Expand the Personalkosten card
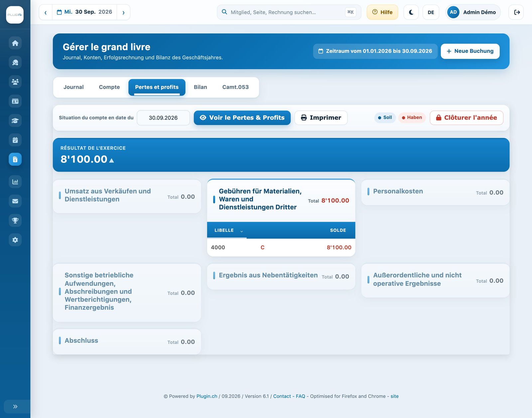Viewport: 532px width, 418px height. click(x=435, y=193)
